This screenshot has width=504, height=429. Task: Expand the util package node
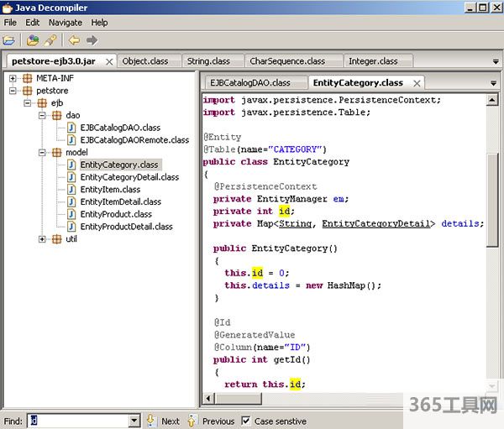coord(43,239)
